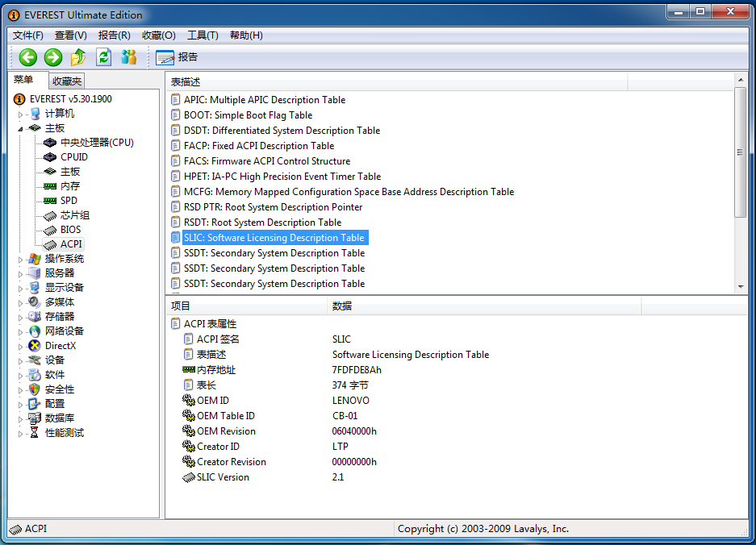
Task: Click the OEM ID value LENOVO
Action: point(350,401)
